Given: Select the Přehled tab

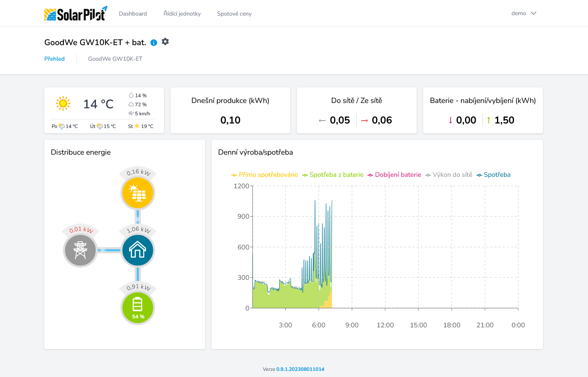Looking at the screenshot, I should tap(55, 59).
